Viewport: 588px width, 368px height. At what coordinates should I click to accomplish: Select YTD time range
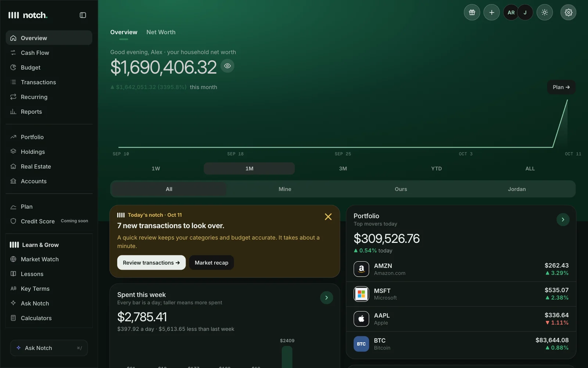pyautogui.click(x=436, y=169)
